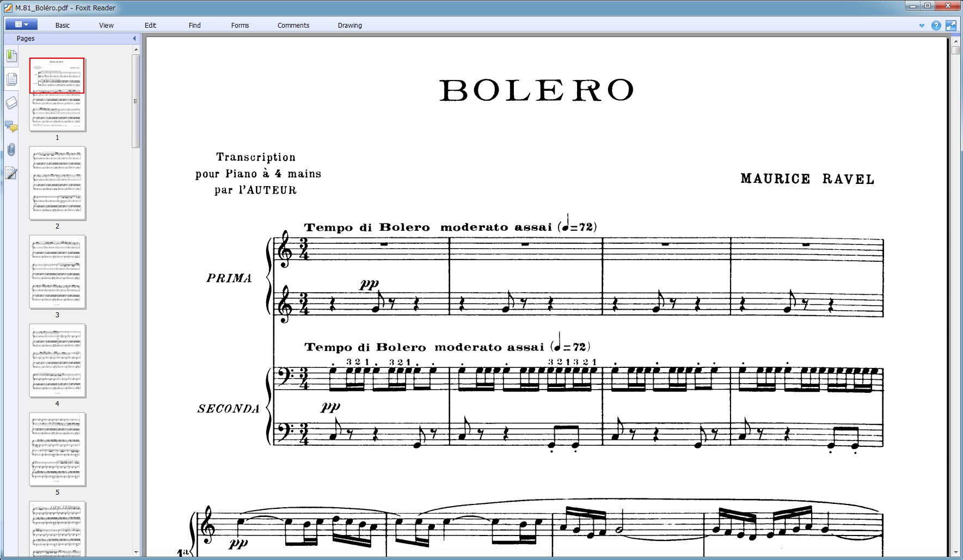Click the document vertical scrollbar thumb
963x560 pixels.
coord(956,50)
